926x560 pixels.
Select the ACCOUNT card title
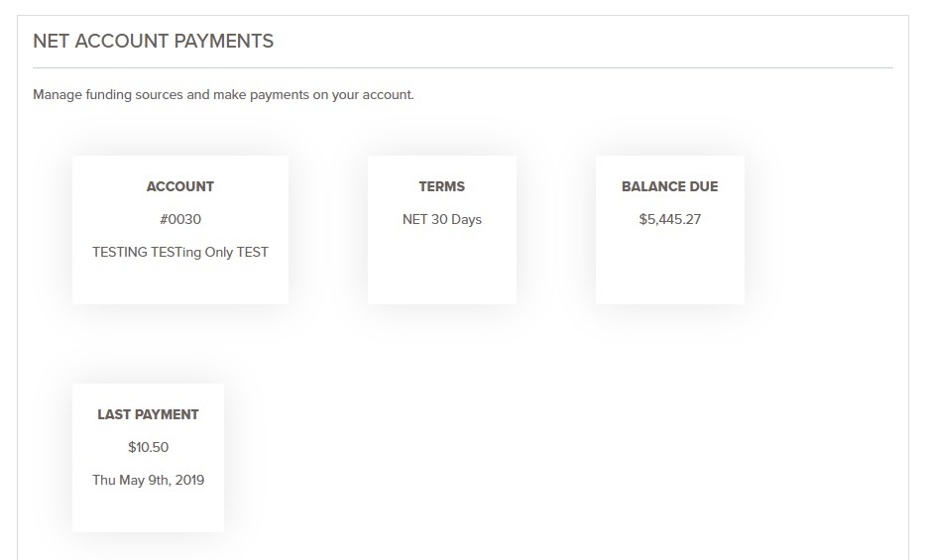[x=180, y=186]
